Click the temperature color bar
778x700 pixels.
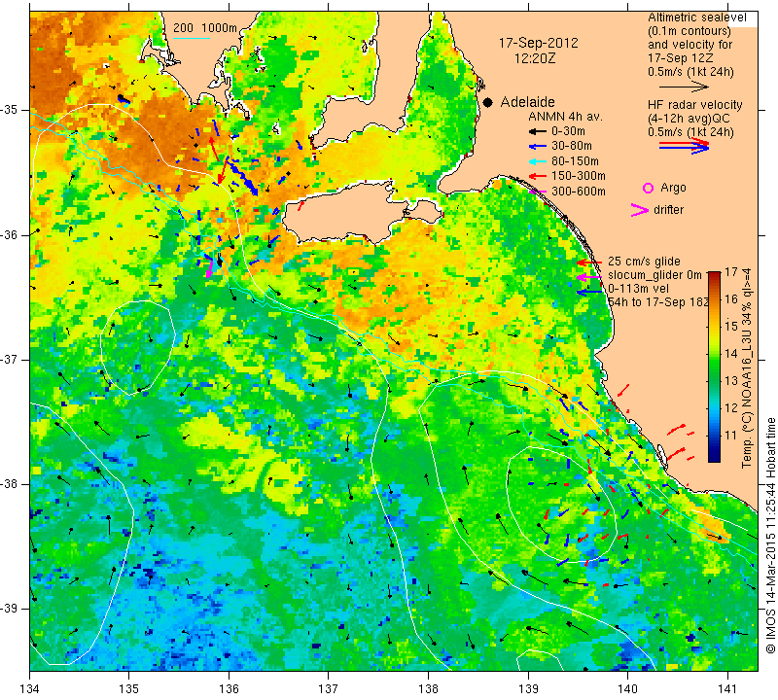click(x=714, y=367)
